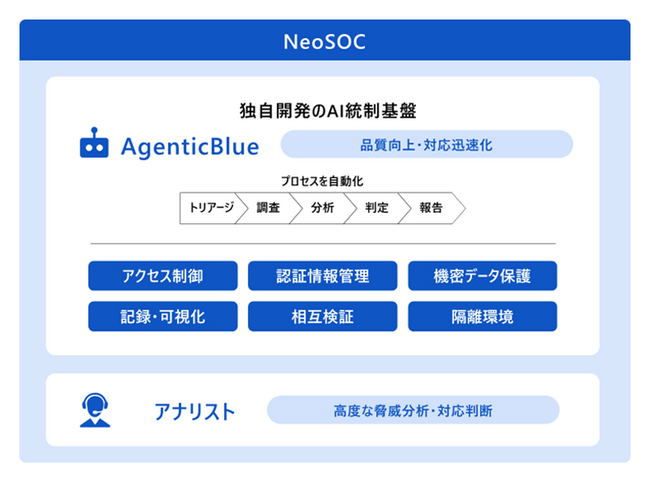Select the 調査 process step
The width and height of the screenshot is (650, 481).
[x=268, y=208]
